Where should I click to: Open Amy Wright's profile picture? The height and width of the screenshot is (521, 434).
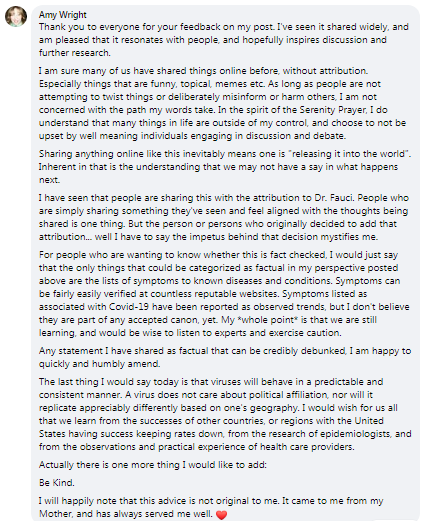[16, 16]
